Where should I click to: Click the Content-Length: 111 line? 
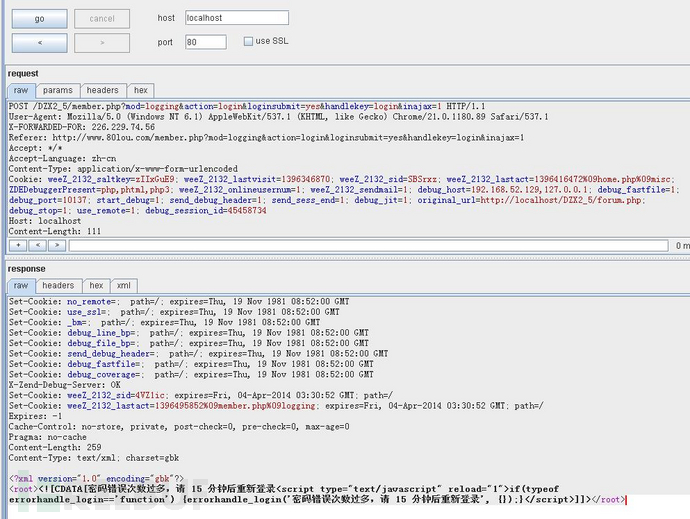pyautogui.click(x=55, y=232)
